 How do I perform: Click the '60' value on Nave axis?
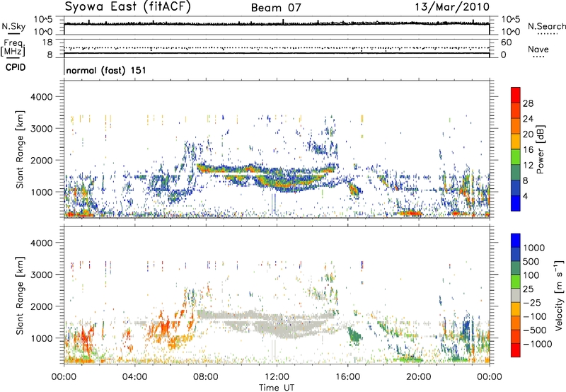[x=506, y=42]
